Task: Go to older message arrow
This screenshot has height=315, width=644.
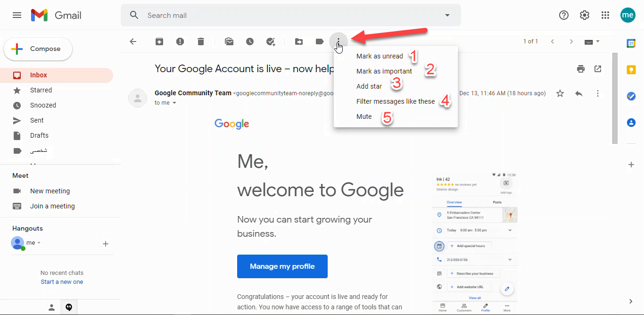Action: pyautogui.click(x=571, y=41)
